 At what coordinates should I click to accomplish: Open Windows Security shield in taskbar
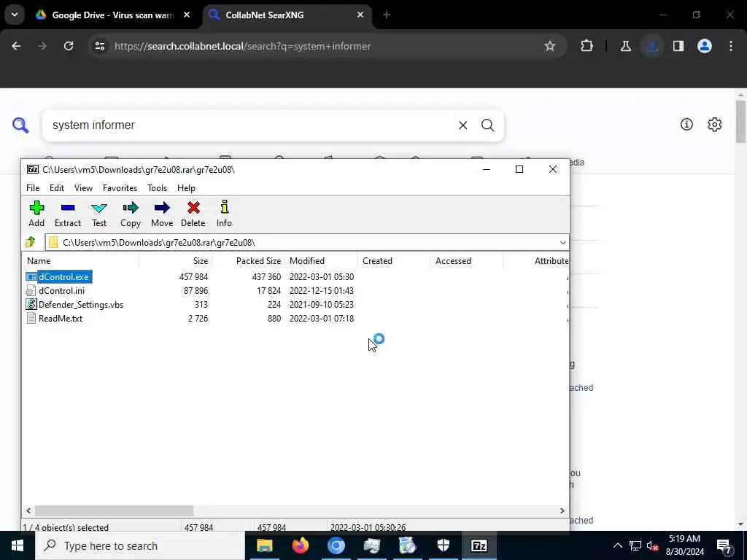[444, 545]
